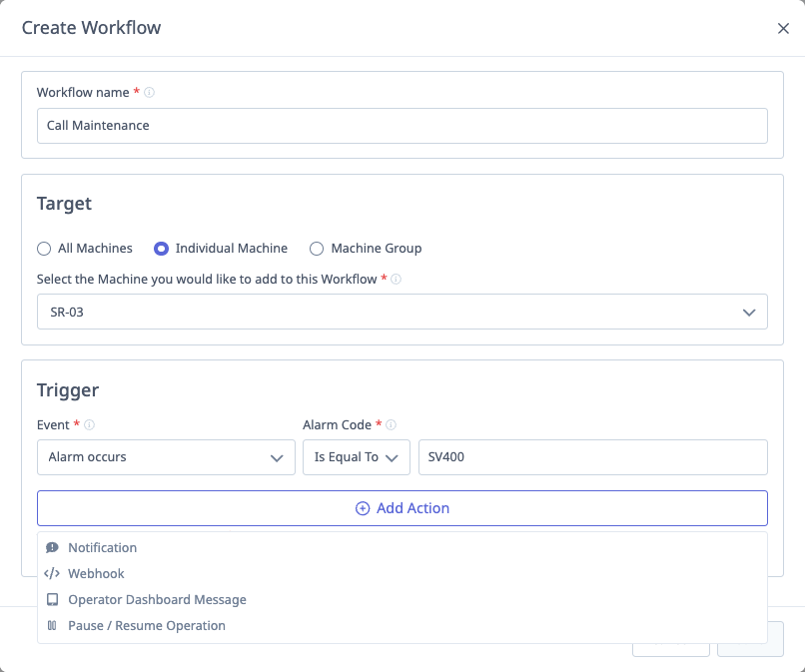Click the Workflow name text field
This screenshot has width=805, height=672.
(x=402, y=126)
